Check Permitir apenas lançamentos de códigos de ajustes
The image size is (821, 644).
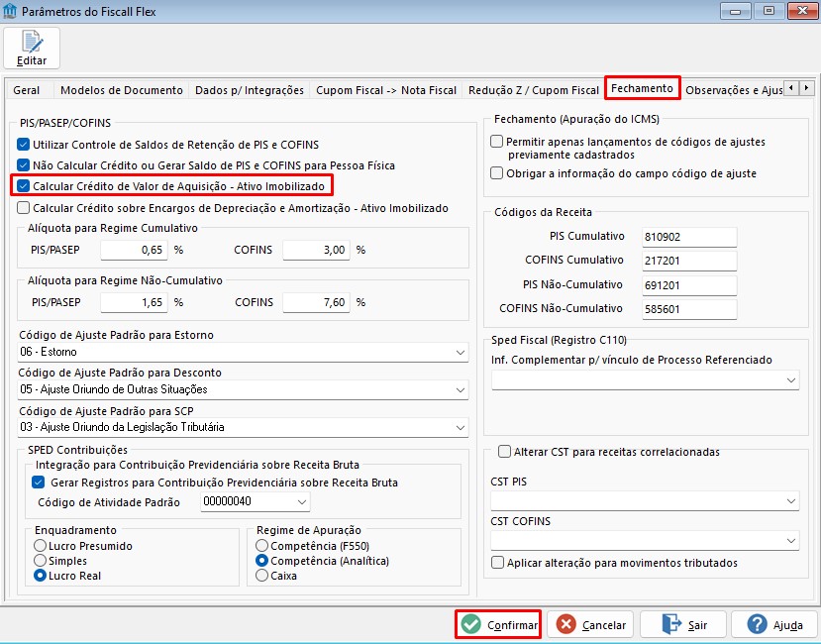coord(496,142)
